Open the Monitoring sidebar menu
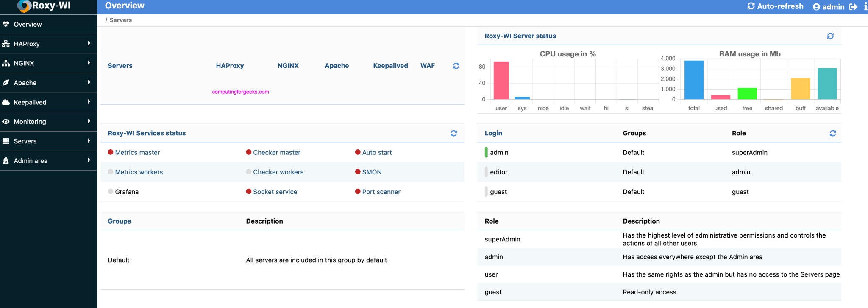Screen dimensions: 868x308 point(30,121)
